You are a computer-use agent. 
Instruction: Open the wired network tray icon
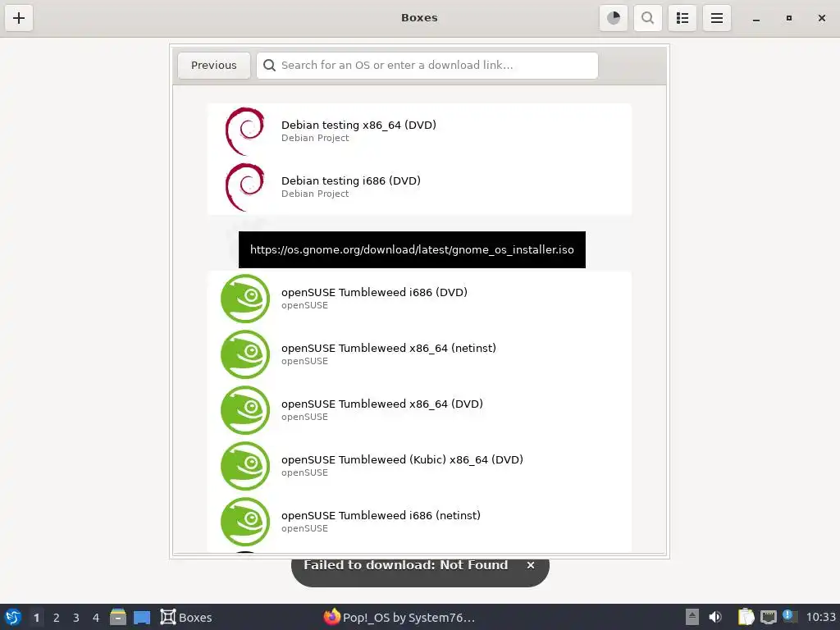click(768, 617)
